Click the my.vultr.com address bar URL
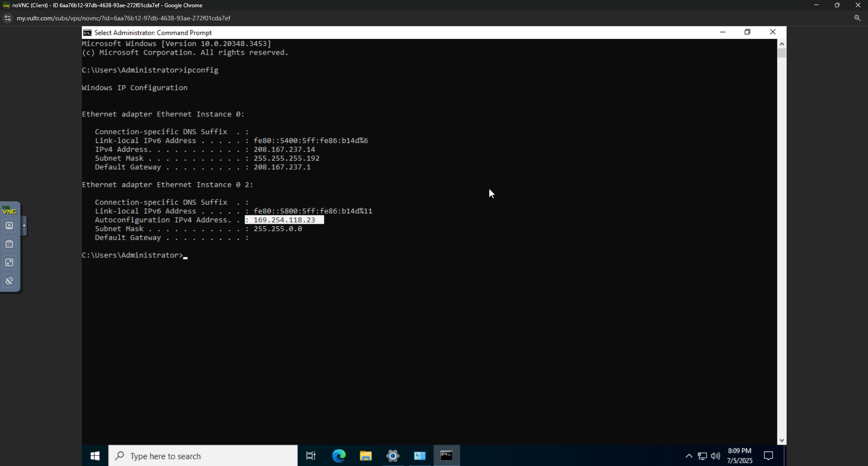Viewport: 868px width, 466px height. click(x=123, y=18)
